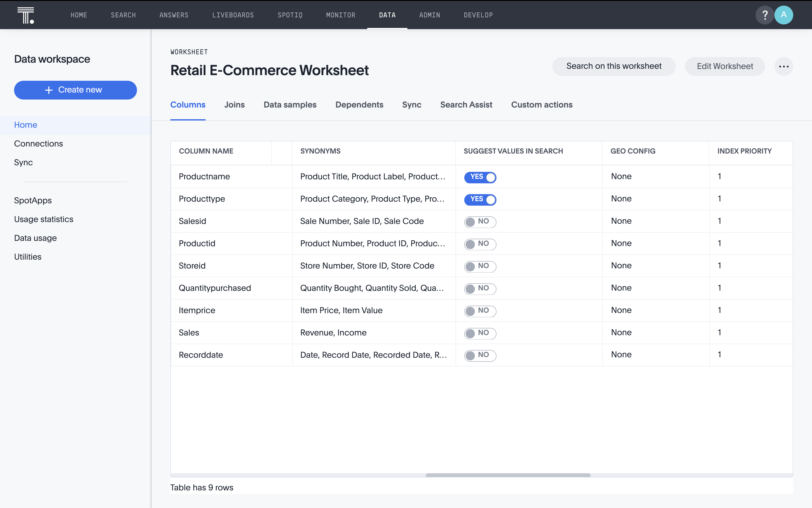This screenshot has height=508, width=812.
Task: Enable suggest values for Salesid
Action: (x=480, y=222)
